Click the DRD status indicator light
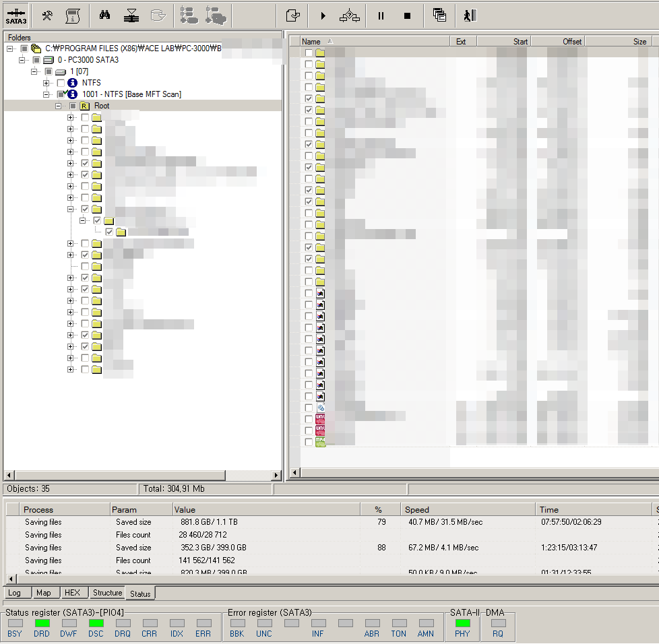This screenshot has height=644, width=659. pos(42,623)
